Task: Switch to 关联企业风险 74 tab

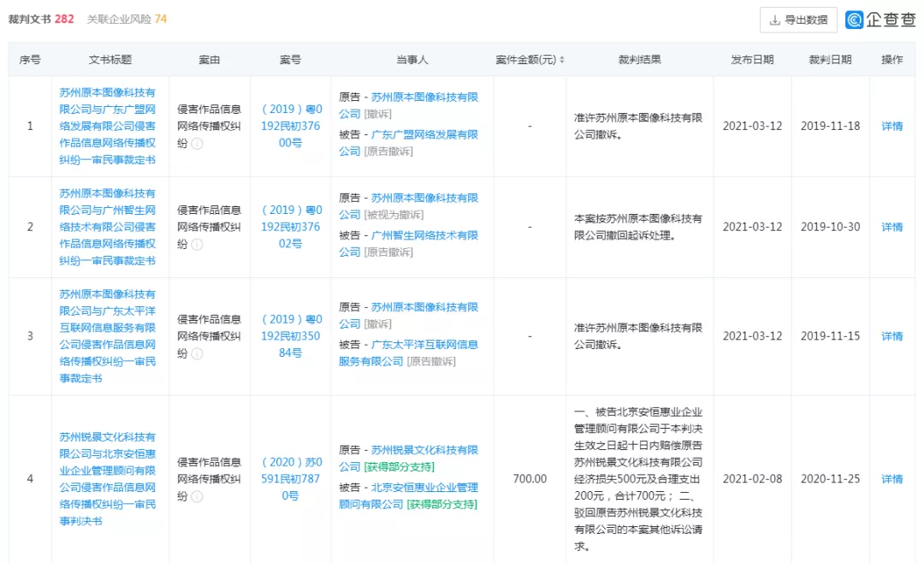Action: click(127, 19)
